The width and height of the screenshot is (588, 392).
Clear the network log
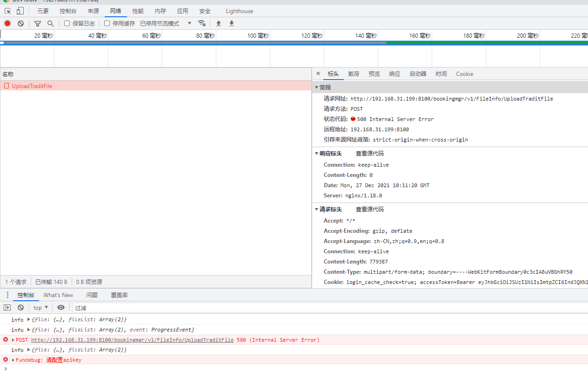point(20,23)
